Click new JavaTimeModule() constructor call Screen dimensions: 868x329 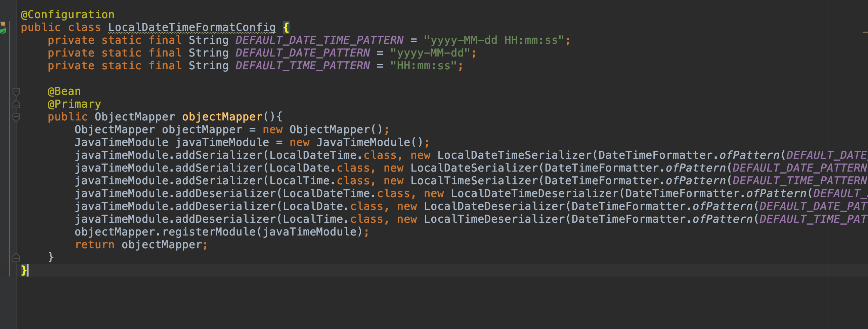(356, 142)
